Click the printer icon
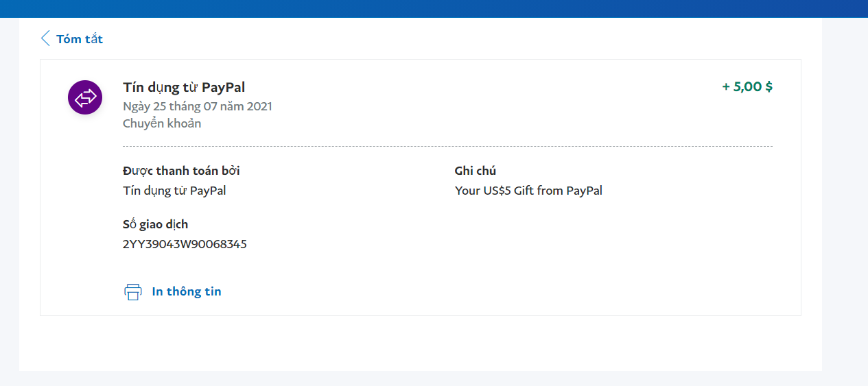868x386 pixels. (132, 291)
